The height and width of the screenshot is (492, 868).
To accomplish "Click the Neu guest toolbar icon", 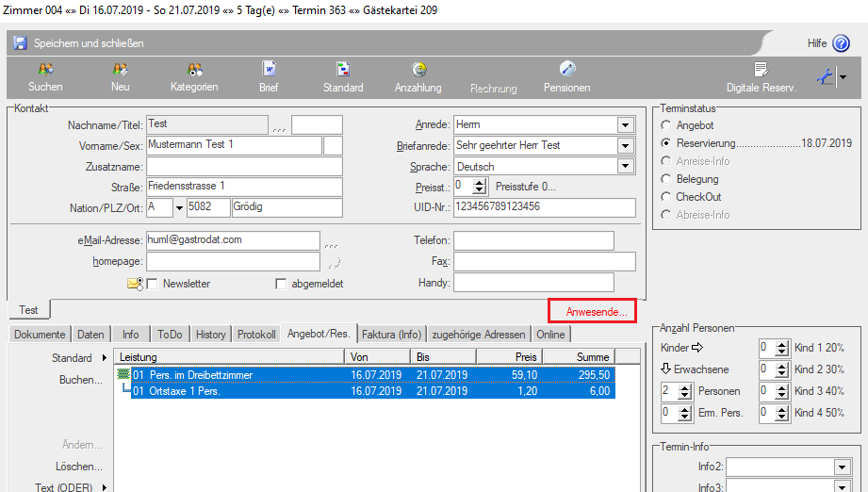I will click(x=120, y=69).
